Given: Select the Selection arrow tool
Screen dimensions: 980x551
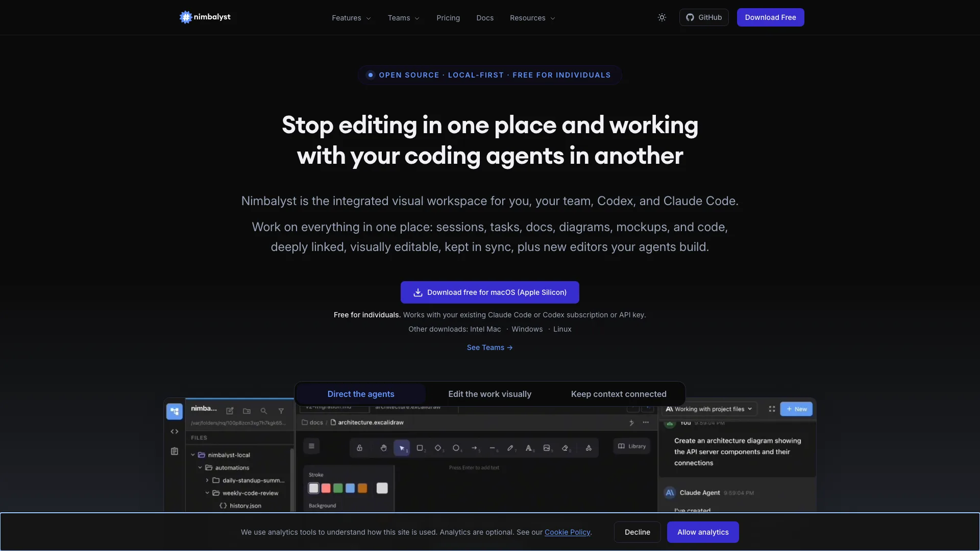Looking at the screenshot, I should point(402,448).
